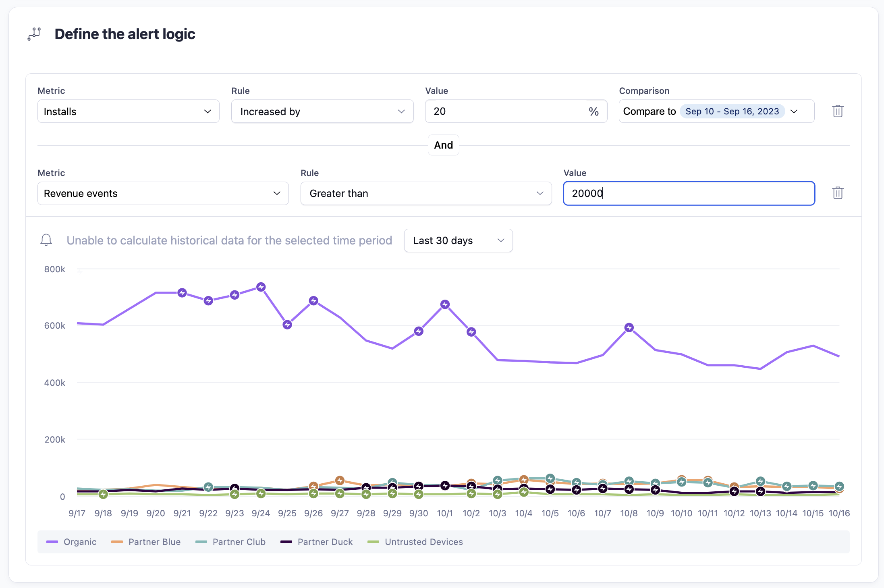
Task: Expand the Last 30 days period dropdown
Action: [458, 240]
